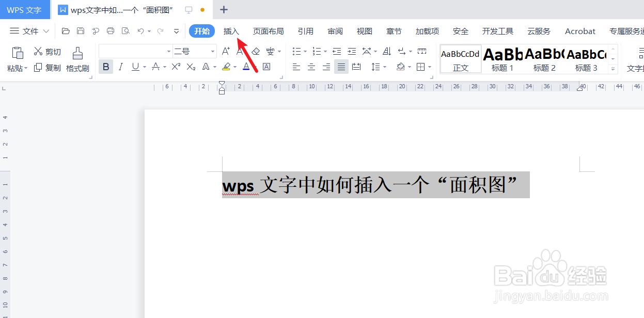Click the bulleted list icon
The image size is (644, 318).
(296, 51)
